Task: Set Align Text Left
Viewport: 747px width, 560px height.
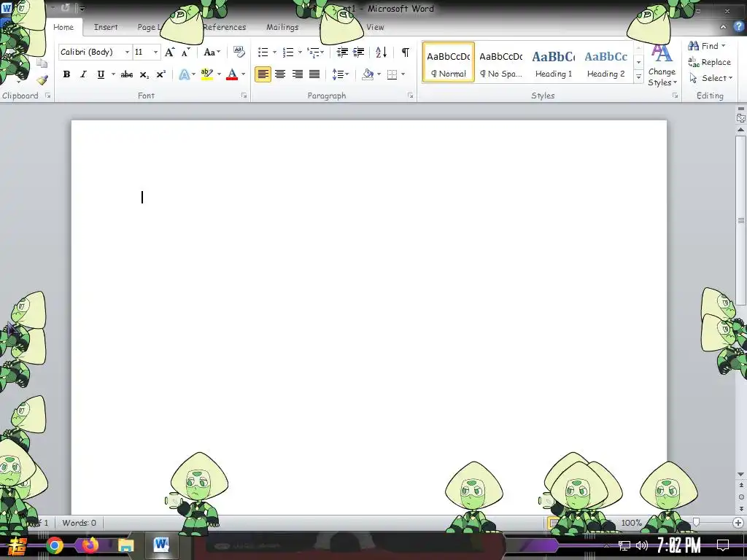Action: click(x=263, y=74)
